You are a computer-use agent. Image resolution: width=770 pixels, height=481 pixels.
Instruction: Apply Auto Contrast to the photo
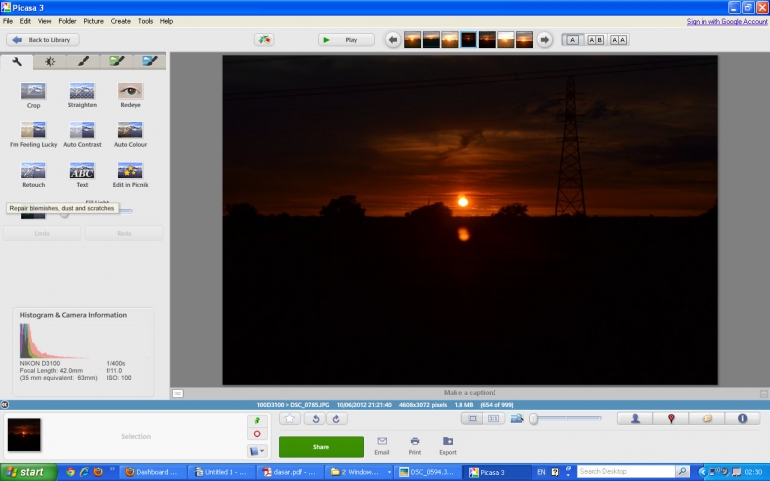pos(82,132)
